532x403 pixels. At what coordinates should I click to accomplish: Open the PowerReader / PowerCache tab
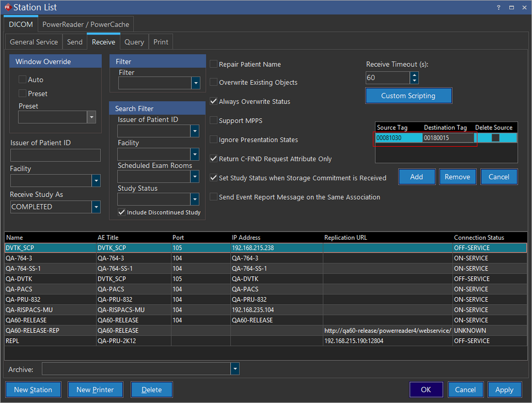coord(86,24)
